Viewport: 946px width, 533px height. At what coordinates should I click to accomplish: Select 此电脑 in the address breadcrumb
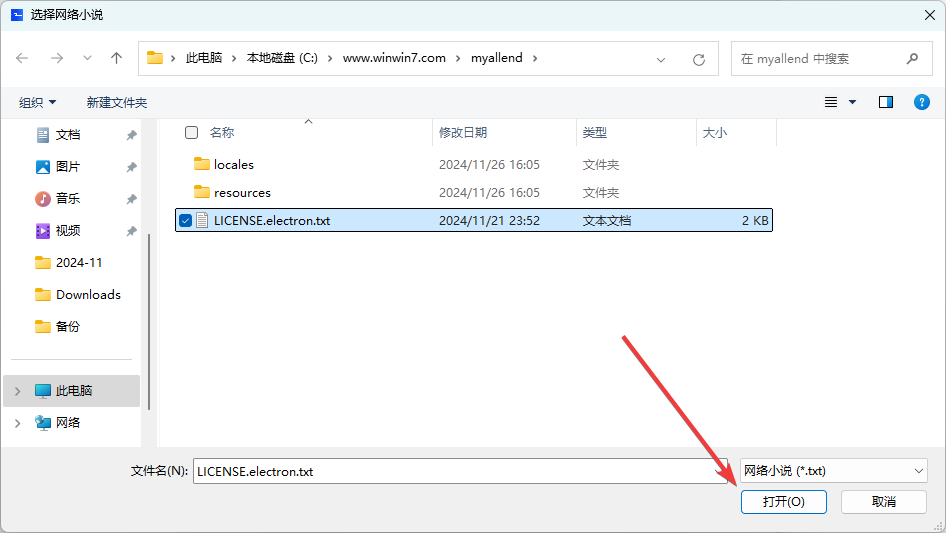(x=204, y=58)
